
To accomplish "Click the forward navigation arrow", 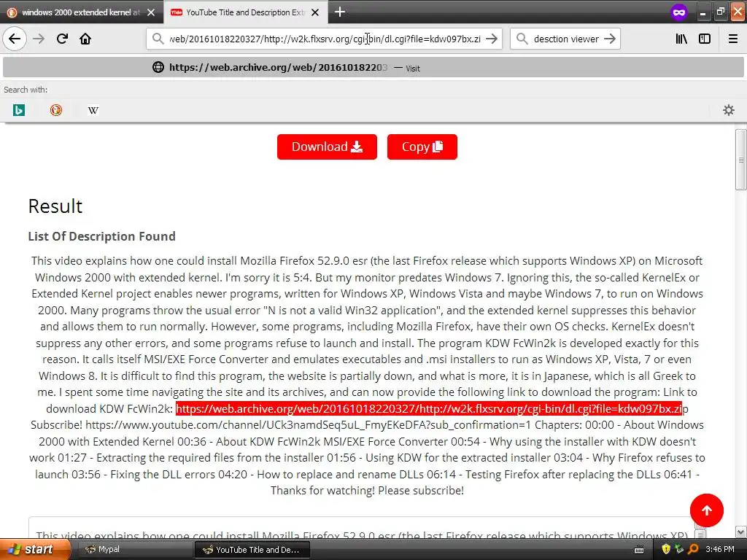I will (x=39, y=39).
